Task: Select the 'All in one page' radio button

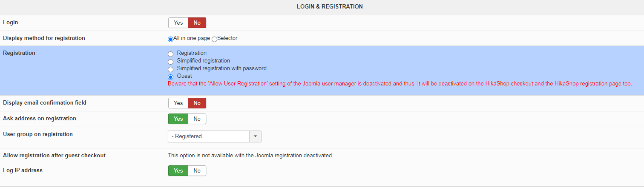Action: click(171, 39)
